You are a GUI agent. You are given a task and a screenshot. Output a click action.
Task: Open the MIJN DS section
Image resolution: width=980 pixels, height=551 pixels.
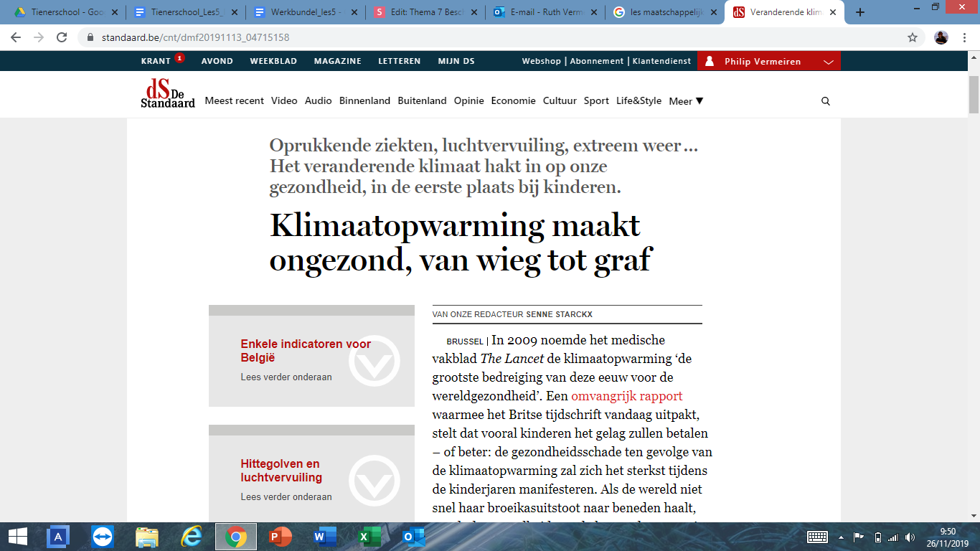456,61
